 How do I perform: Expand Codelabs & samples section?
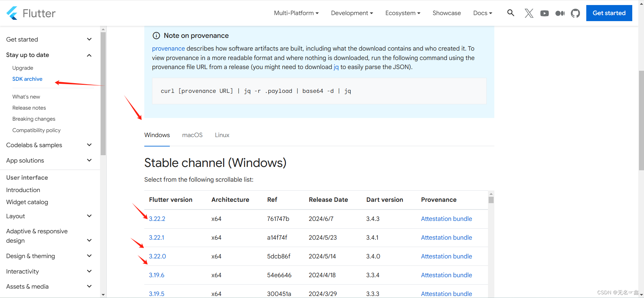click(x=49, y=145)
